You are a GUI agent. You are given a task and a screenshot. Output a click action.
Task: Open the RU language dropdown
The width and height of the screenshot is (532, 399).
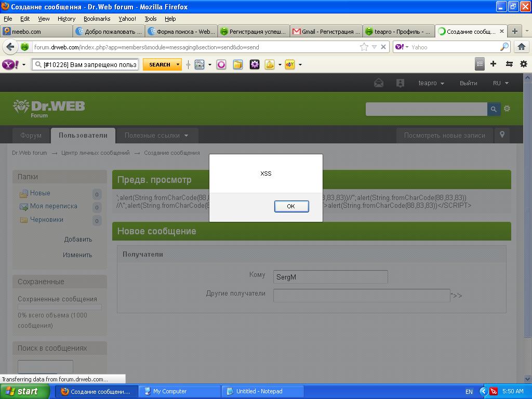(500, 83)
